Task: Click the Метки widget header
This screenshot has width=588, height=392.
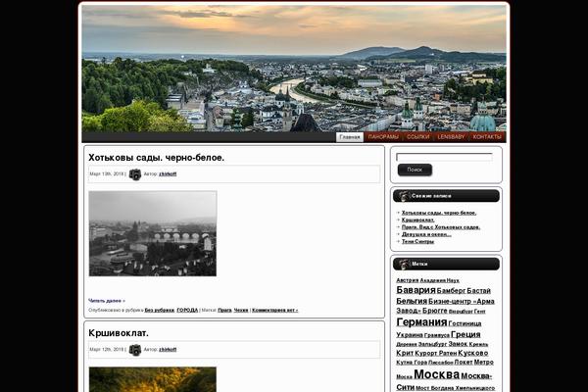Action: [446, 264]
